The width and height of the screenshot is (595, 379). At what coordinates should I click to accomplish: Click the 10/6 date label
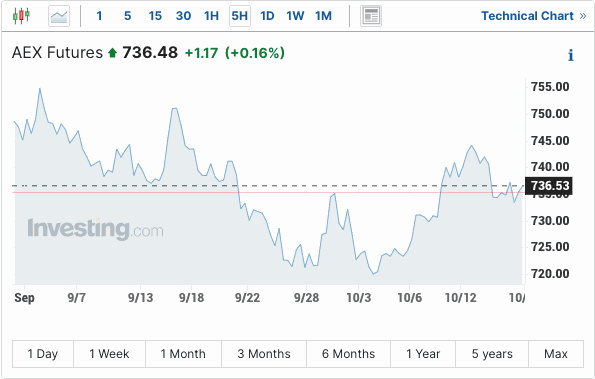[x=409, y=298]
